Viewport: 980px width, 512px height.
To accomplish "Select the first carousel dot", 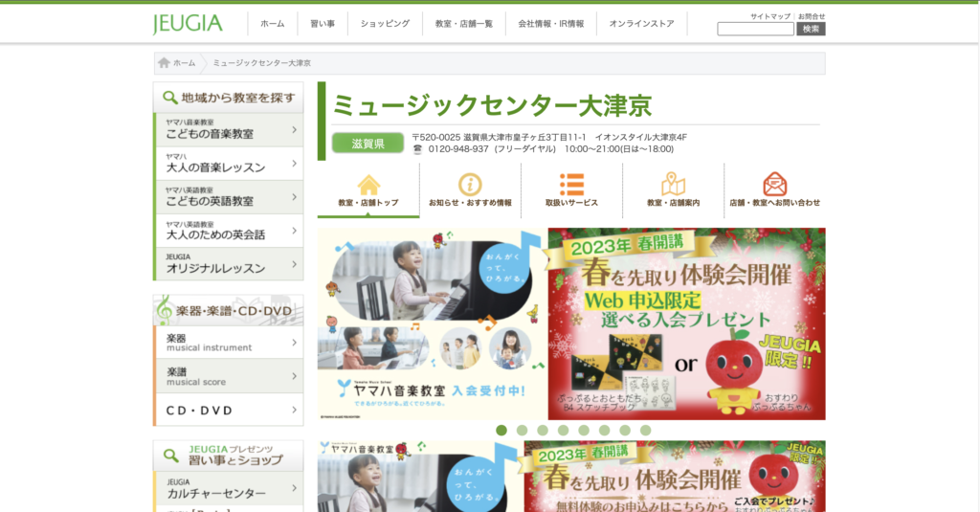I will [x=501, y=430].
